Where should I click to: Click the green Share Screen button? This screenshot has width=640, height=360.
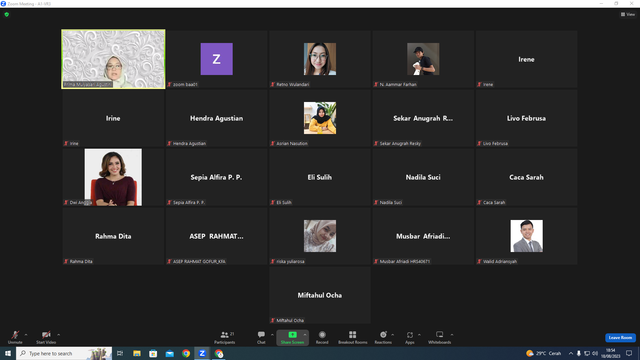coord(292,337)
